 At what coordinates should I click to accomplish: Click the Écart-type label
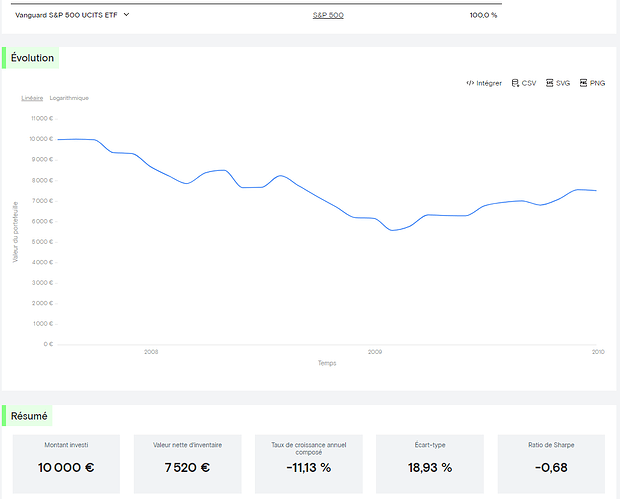point(430,445)
